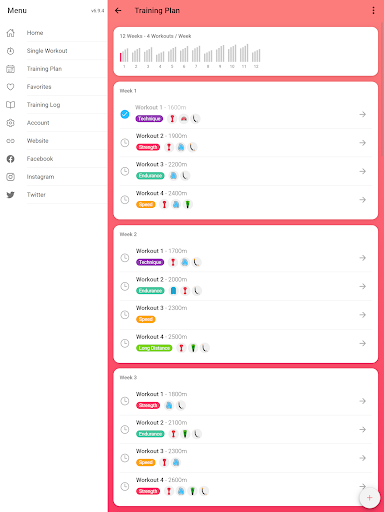The height and width of the screenshot is (512, 384).
Task: Click Technique tag on Week 1 Workout 1
Action: pos(149,119)
